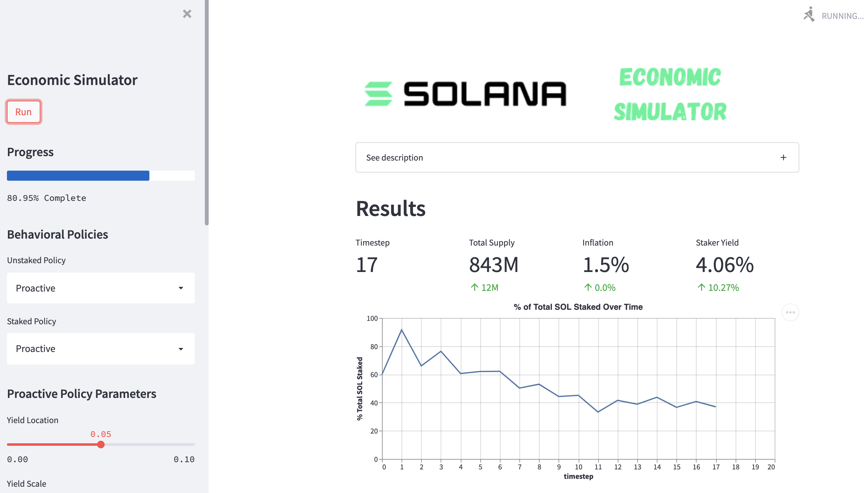Click the Total Supply 843M metric

[x=494, y=265]
